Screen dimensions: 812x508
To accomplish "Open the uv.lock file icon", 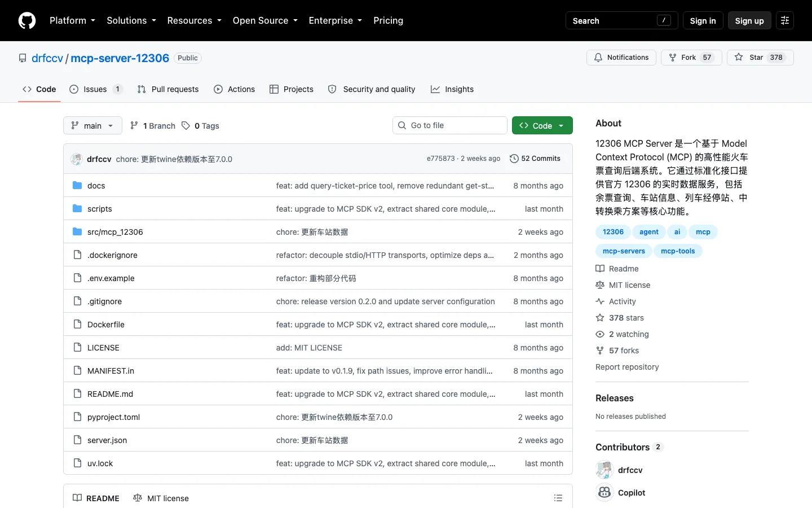I will point(77,463).
